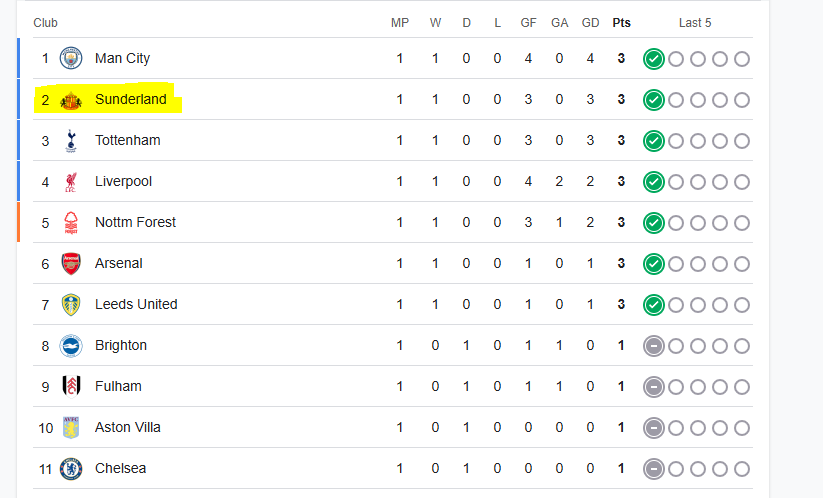The image size is (823, 498).
Task: Click the Aston Villa crest
Action: pos(71,428)
